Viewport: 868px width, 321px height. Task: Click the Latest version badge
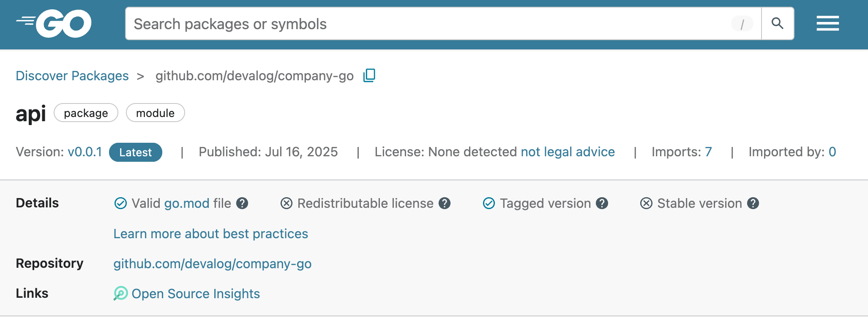pos(135,152)
